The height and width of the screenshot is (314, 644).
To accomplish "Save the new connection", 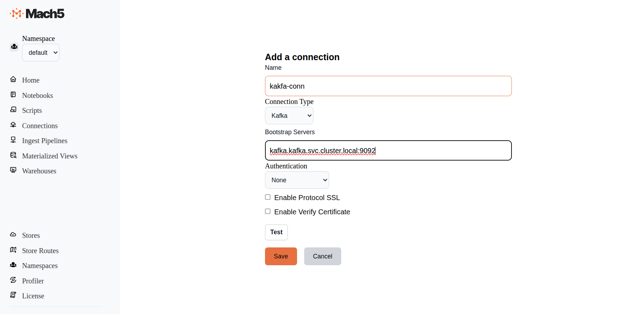I will pos(281,256).
